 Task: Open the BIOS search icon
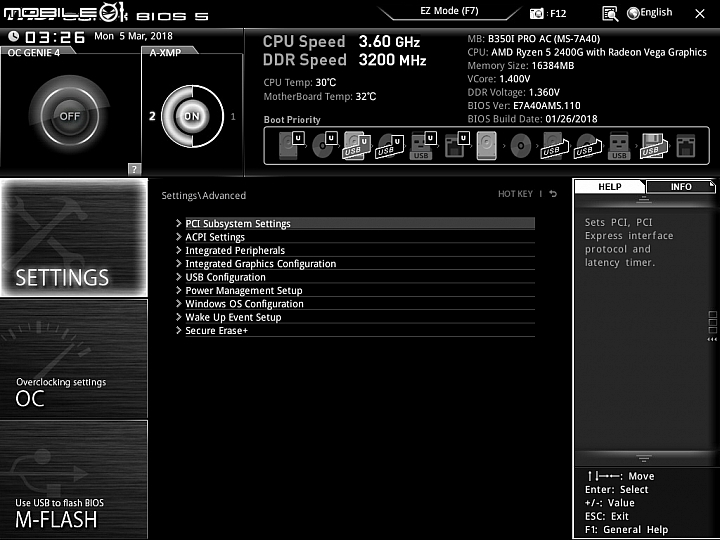tap(610, 13)
